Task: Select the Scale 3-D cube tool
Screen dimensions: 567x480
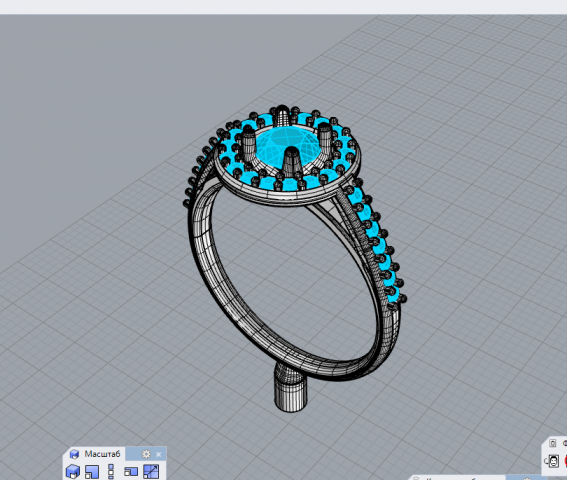Action: point(73,471)
